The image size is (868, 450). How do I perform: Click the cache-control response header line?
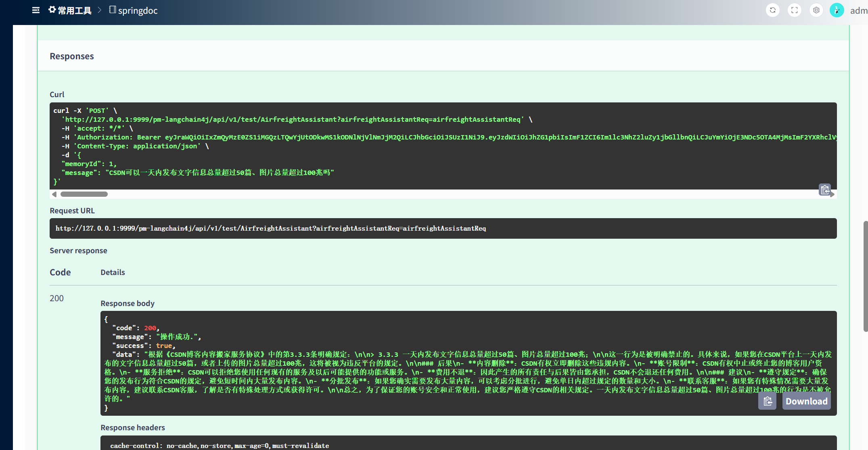click(x=220, y=446)
